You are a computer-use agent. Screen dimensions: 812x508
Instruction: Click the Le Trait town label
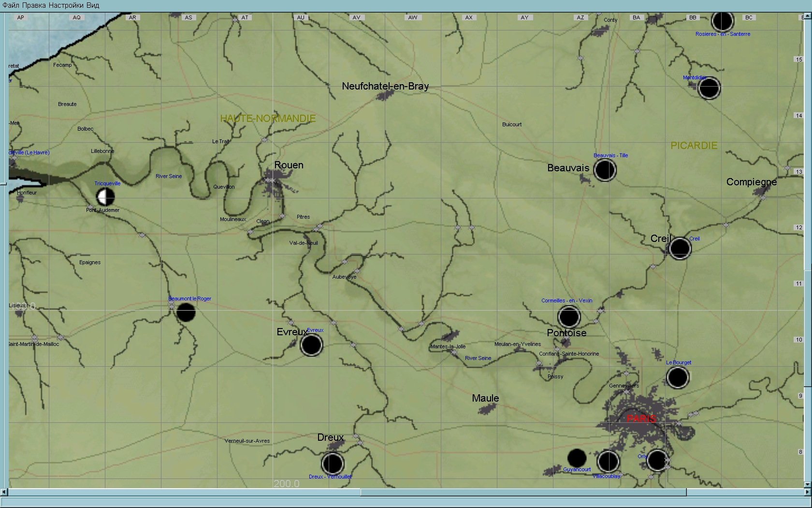pyautogui.click(x=221, y=141)
